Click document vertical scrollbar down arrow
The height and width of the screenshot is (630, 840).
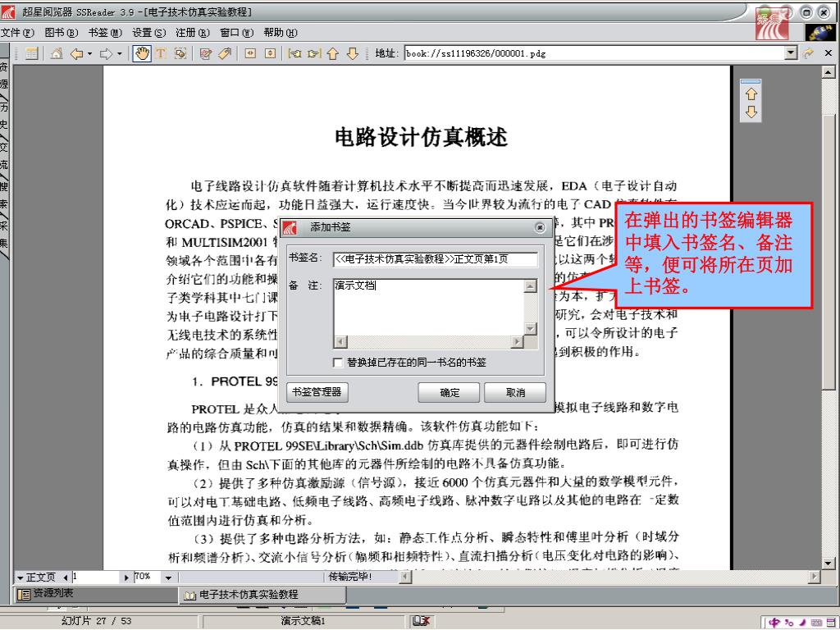tap(829, 564)
